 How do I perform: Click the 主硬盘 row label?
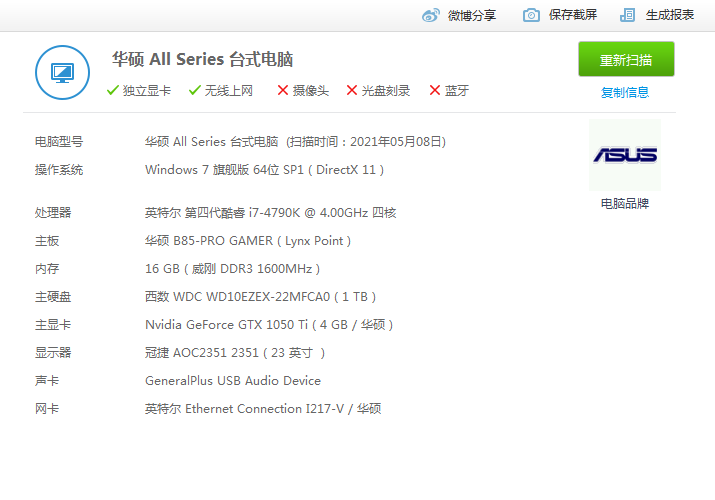(x=53, y=297)
